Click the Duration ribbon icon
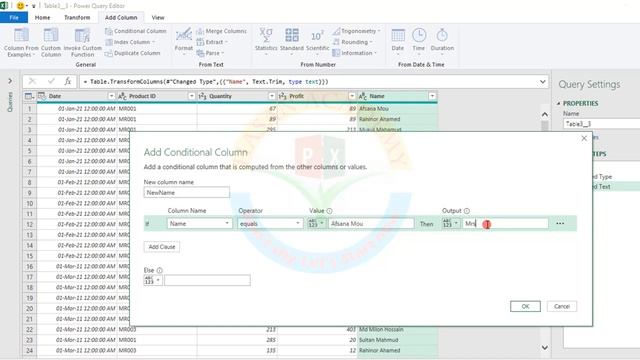 click(x=442, y=35)
